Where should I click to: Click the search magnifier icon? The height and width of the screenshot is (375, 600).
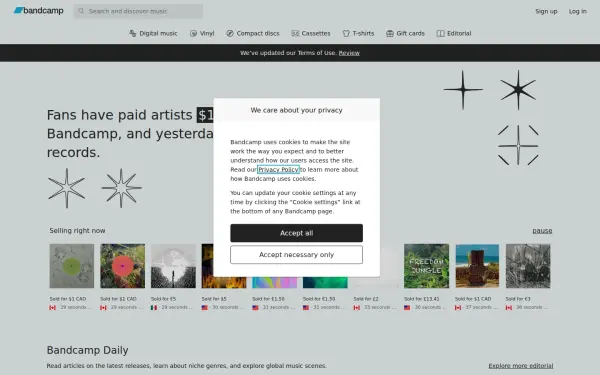tap(81, 11)
